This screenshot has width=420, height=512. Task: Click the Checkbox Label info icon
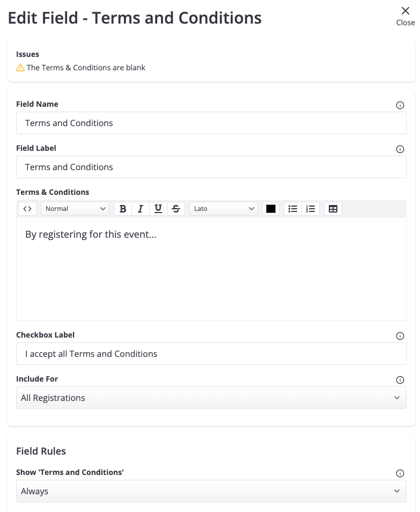pyautogui.click(x=400, y=336)
